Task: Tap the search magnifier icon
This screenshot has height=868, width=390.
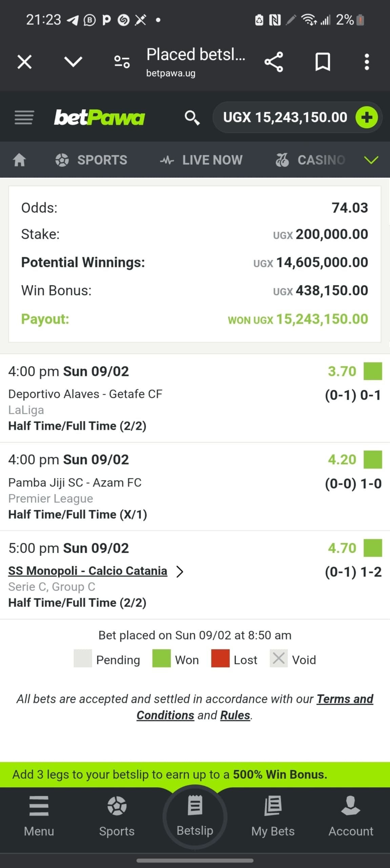Action: 192,117
